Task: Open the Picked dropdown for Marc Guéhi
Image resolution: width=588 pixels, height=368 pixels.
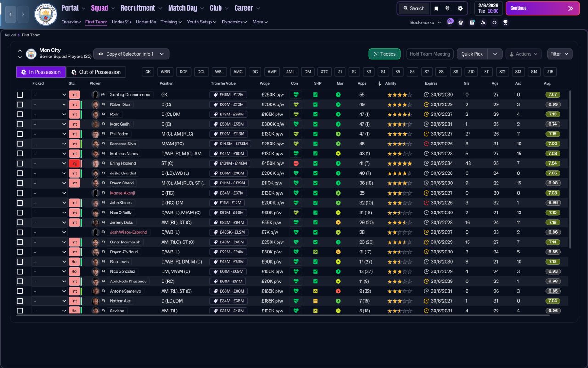Action: 49,124
